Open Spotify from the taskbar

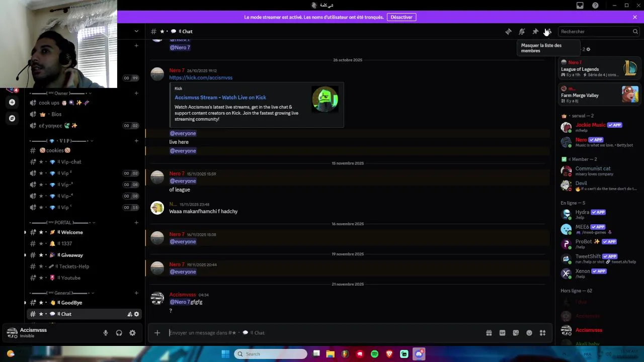(375, 354)
